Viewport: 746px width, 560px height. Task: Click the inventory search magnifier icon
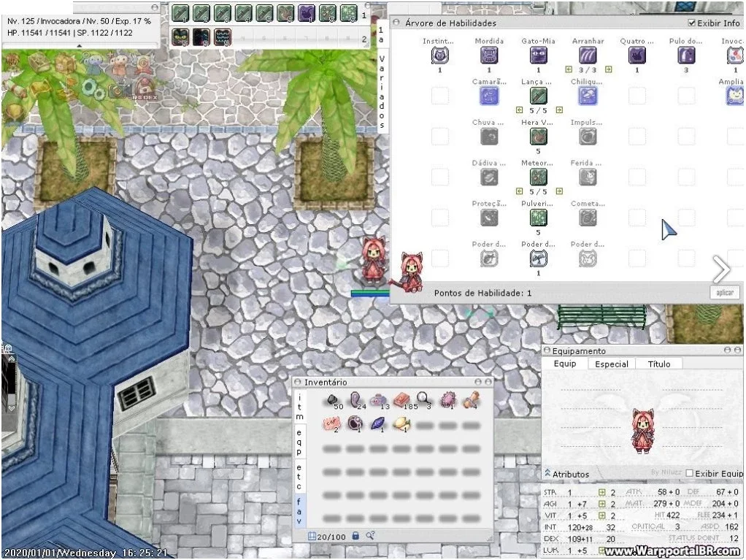pyautogui.click(x=370, y=536)
